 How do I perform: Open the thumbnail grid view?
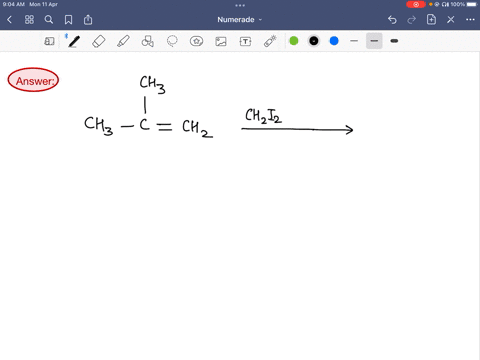[29, 20]
